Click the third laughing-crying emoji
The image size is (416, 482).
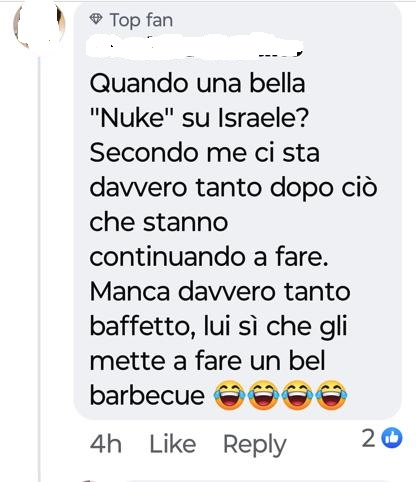click(x=297, y=395)
